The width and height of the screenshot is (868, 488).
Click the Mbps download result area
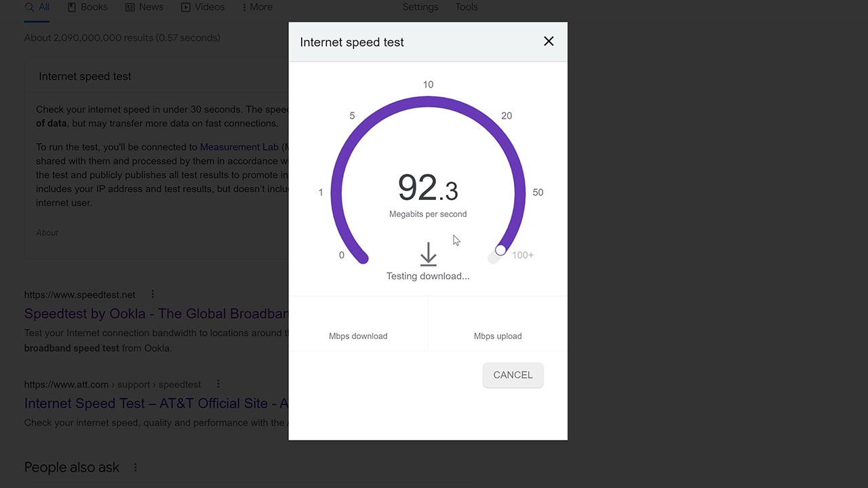[x=358, y=324]
